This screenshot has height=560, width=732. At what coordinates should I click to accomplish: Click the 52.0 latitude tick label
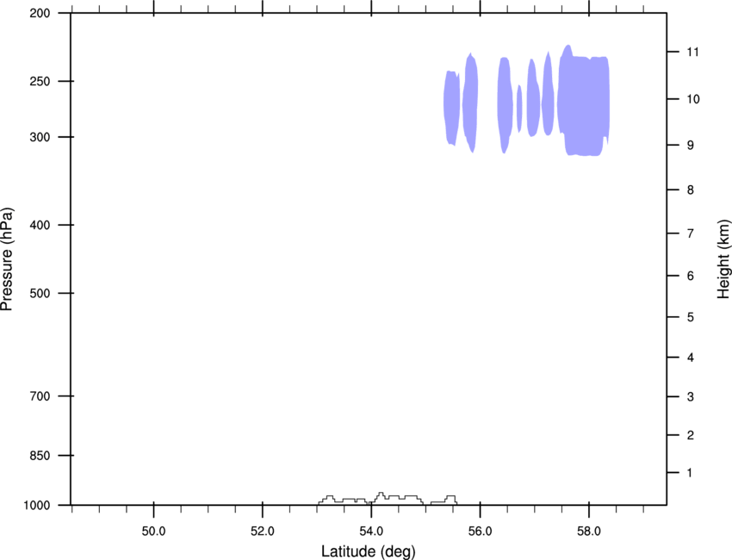(263, 532)
